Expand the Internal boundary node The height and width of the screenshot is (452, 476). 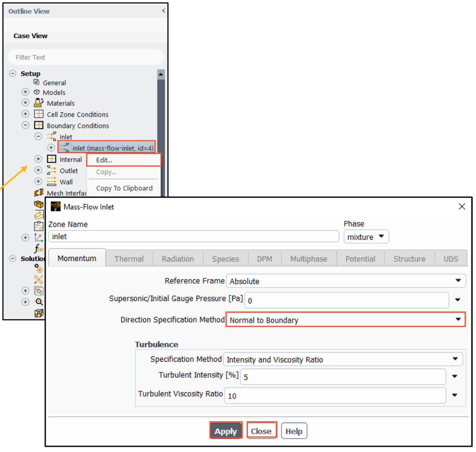tap(38, 159)
